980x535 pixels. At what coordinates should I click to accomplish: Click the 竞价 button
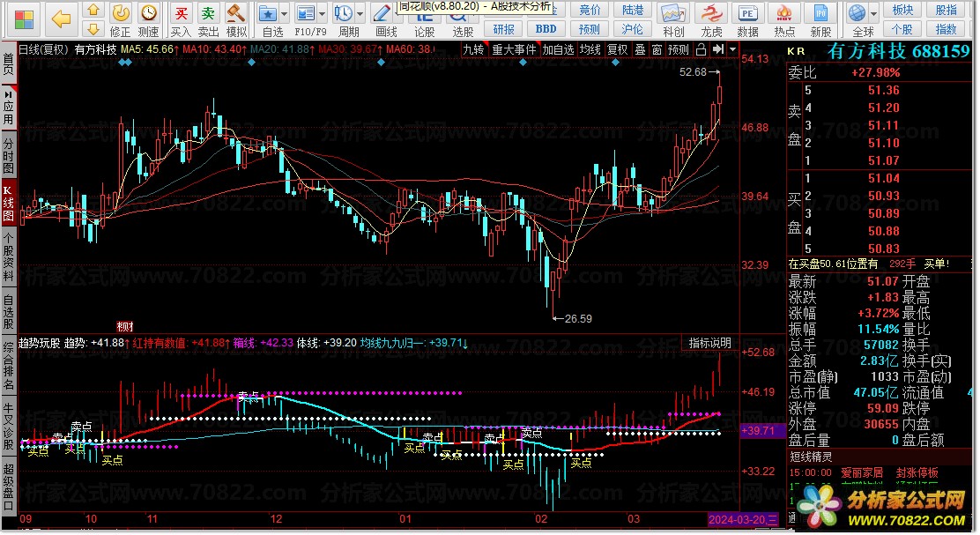pos(590,10)
